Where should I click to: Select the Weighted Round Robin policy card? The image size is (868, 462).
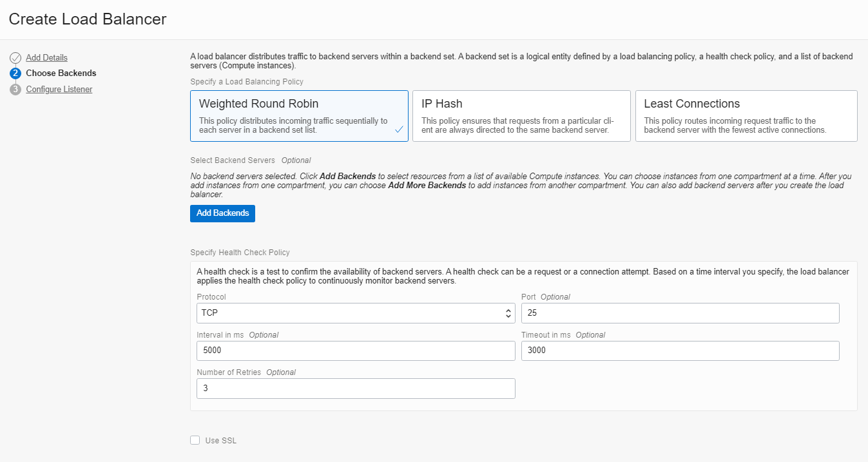pos(299,116)
